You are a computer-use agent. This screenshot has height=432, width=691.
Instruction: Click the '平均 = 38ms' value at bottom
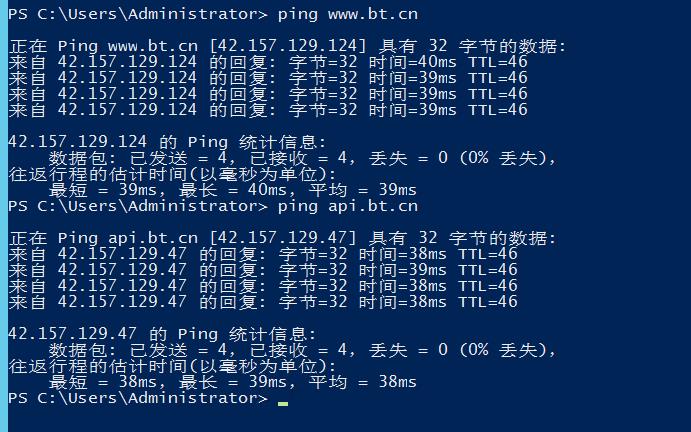[x=362, y=382]
